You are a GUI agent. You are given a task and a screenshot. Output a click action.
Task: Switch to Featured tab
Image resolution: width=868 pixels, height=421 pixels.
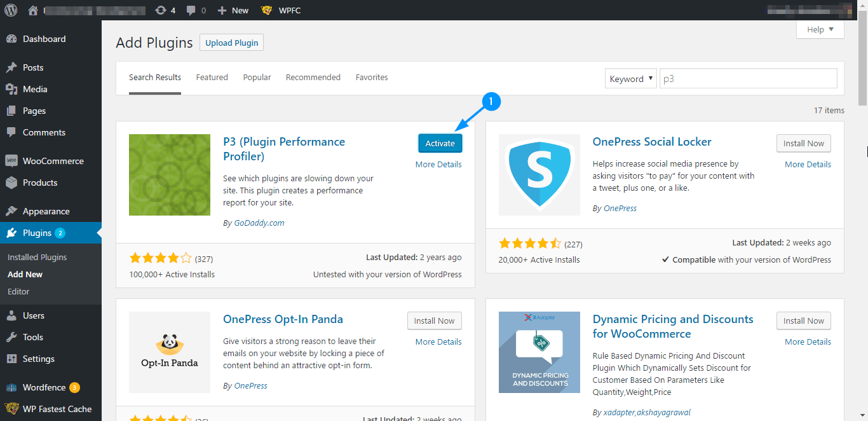coord(212,78)
